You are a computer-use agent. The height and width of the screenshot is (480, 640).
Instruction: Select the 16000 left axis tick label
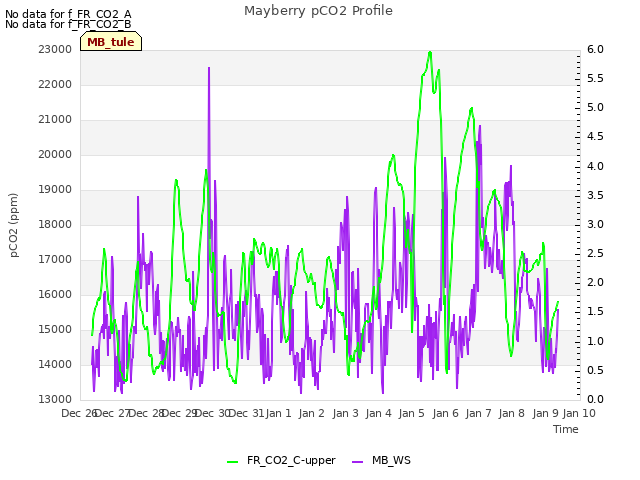[55, 294]
